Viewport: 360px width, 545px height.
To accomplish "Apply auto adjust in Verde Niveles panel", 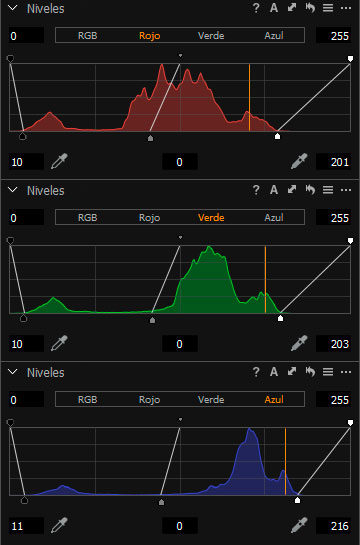I will 274,190.
